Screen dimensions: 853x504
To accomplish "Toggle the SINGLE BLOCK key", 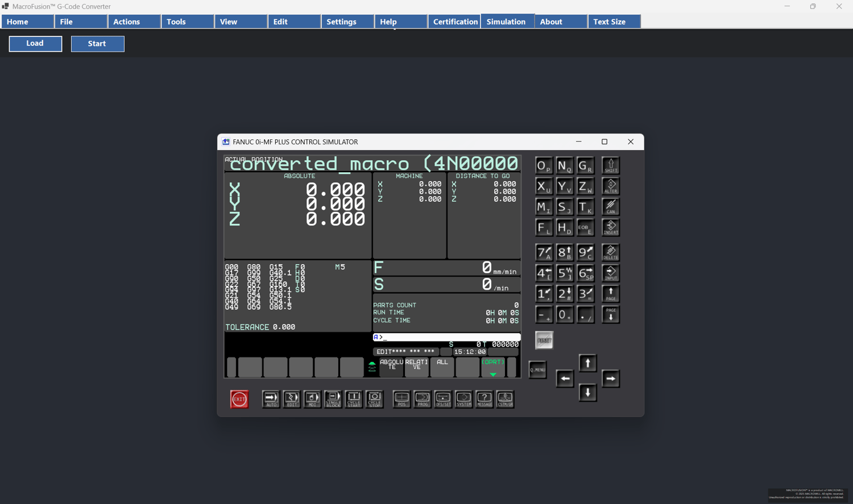I will point(333,399).
